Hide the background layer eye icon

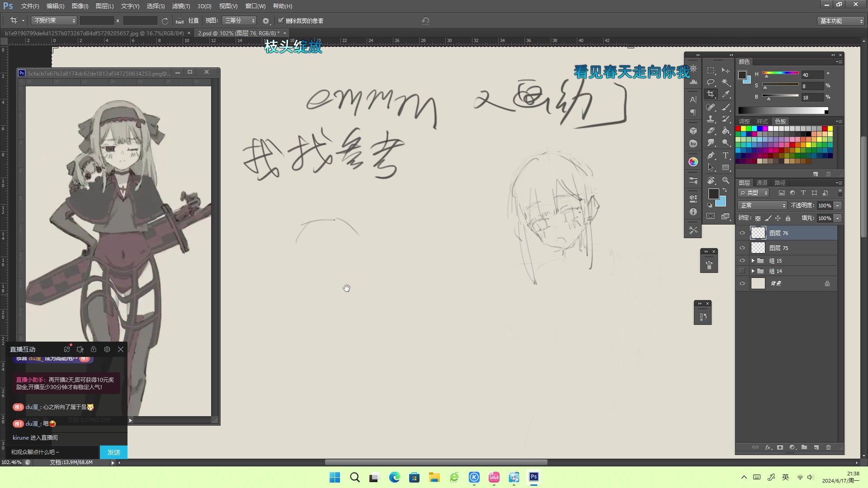[742, 284]
